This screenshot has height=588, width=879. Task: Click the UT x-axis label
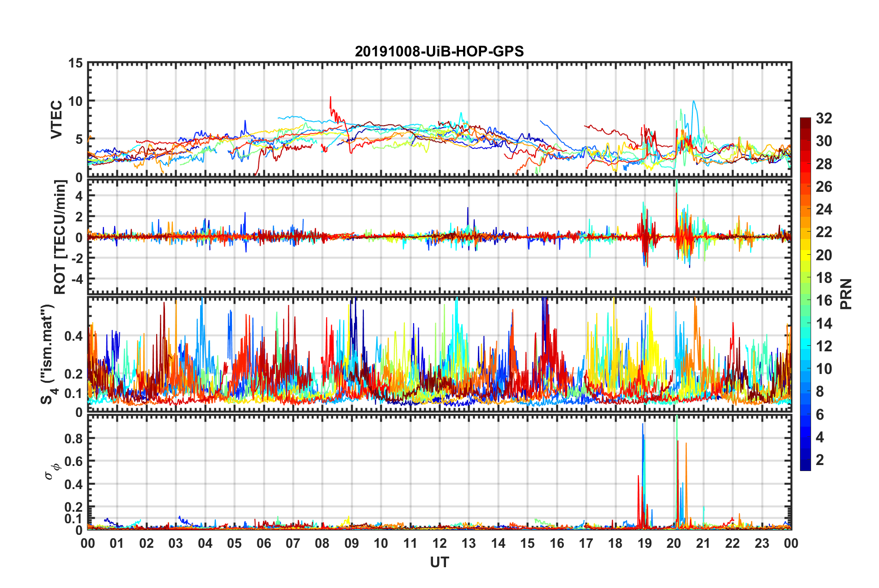(x=439, y=562)
